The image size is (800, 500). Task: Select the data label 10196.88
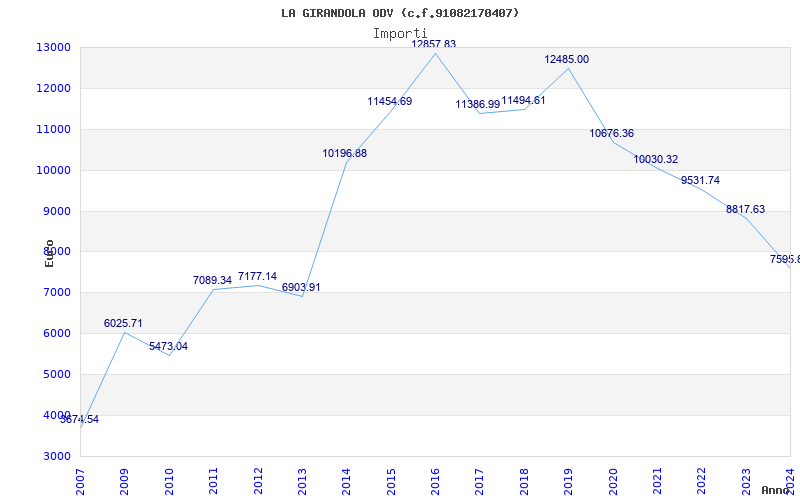click(344, 154)
